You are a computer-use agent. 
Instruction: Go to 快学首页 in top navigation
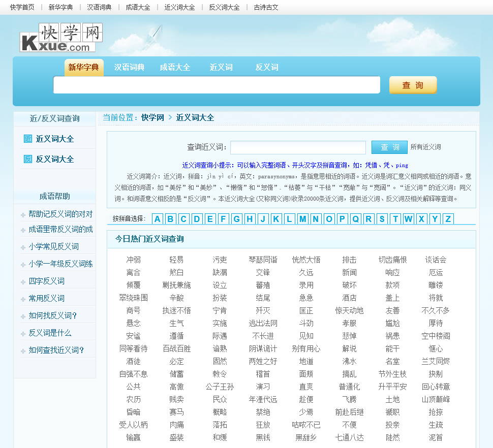click(22, 7)
